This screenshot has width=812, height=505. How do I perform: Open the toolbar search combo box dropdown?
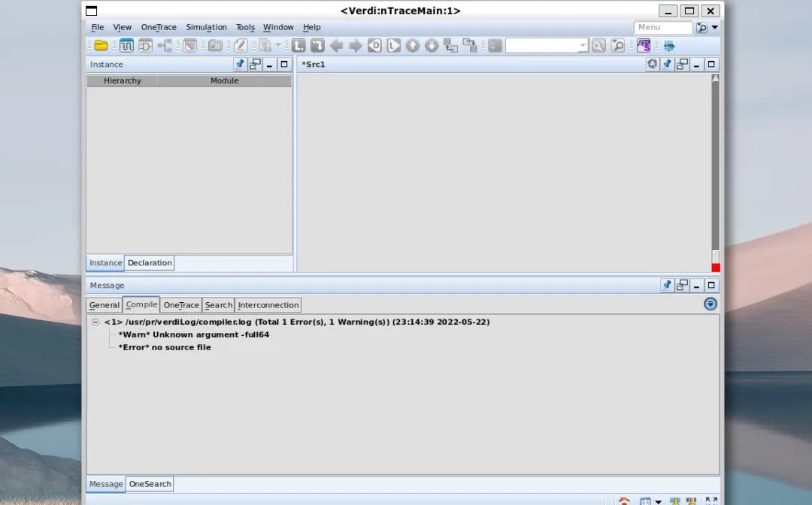pyautogui.click(x=583, y=46)
